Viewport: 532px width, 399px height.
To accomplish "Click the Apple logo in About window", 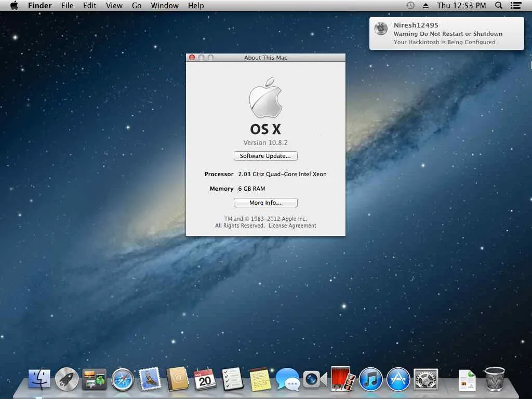I will point(265,98).
